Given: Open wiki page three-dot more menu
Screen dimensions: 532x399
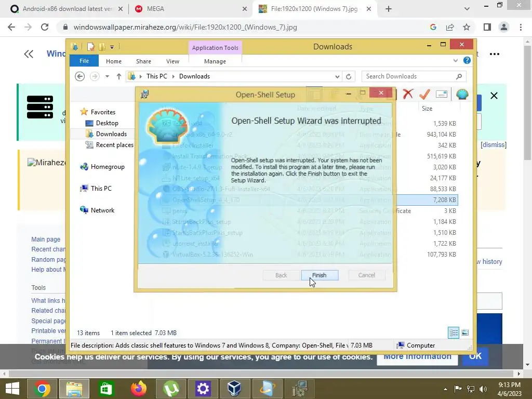Looking at the screenshot, I should coord(495,54).
